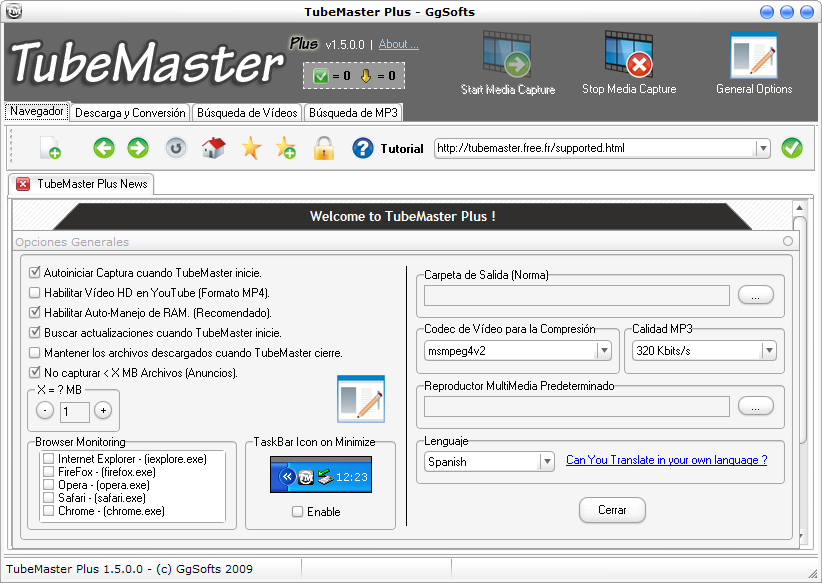The height and width of the screenshot is (583, 822).
Task: Open the Lenguaje dropdown showing Spanish
Action: point(547,462)
